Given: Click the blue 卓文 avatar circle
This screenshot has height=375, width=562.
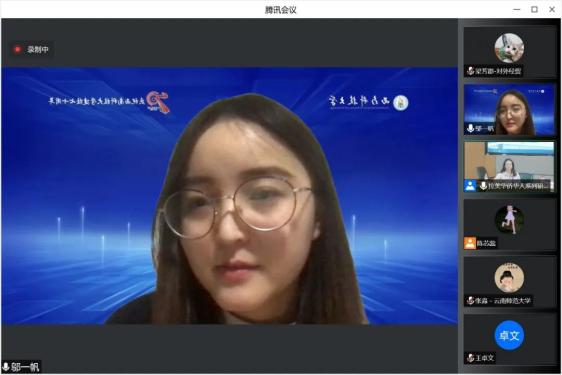Looking at the screenshot, I should 509,335.
